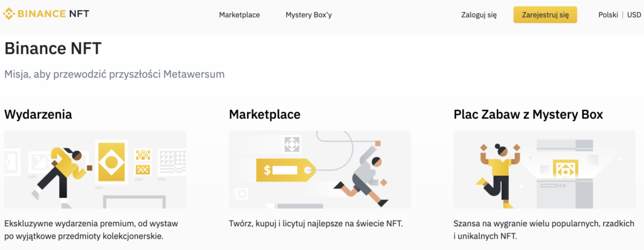Open the USD currency selector
644x250 pixels.
[x=634, y=15]
